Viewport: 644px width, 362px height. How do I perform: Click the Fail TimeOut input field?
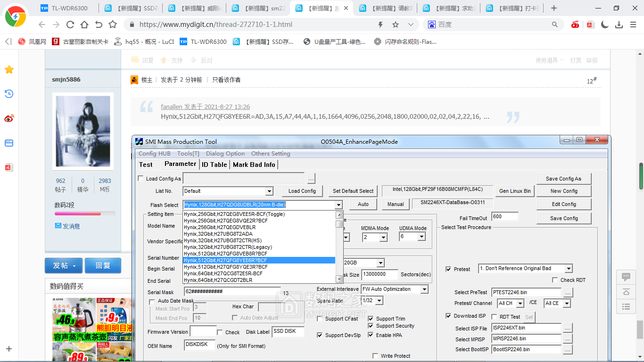pyautogui.click(x=504, y=216)
